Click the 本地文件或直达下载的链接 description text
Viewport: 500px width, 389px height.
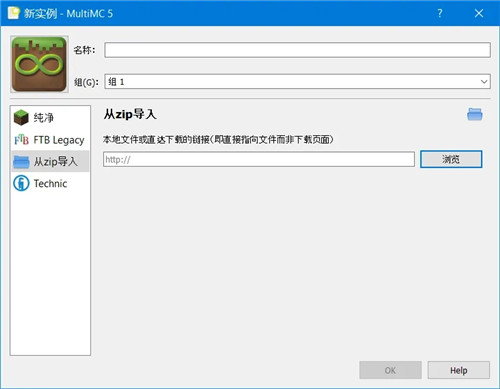point(218,140)
